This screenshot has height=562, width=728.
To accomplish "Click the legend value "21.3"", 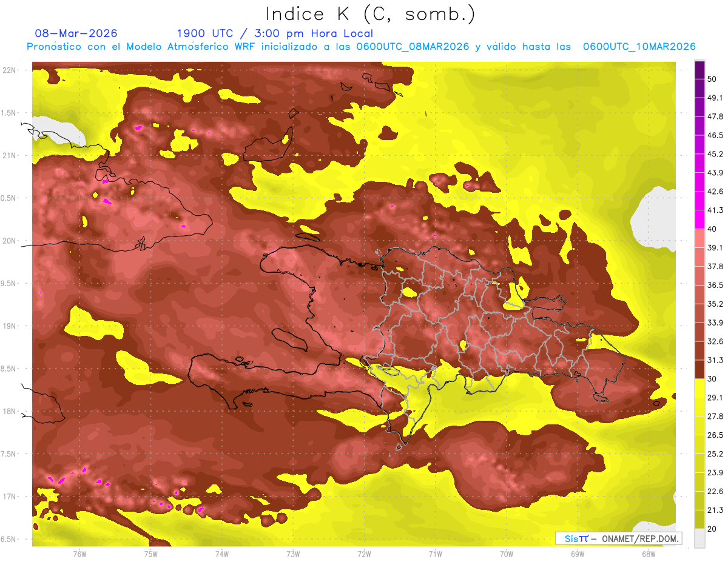I will point(715,510).
